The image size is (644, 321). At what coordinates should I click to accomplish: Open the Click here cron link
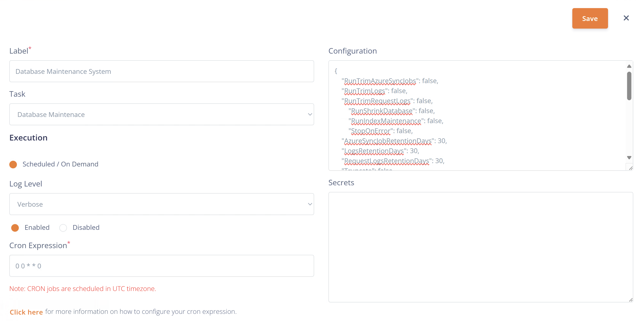pyautogui.click(x=26, y=312)
